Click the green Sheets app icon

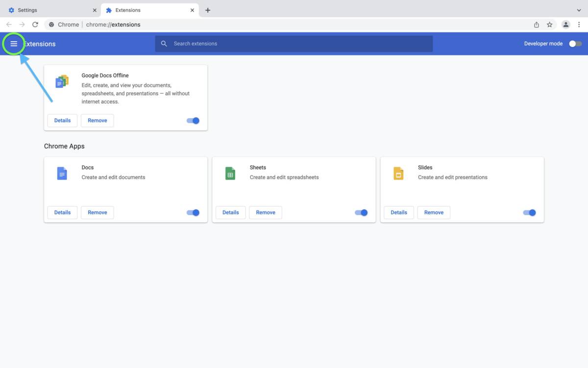(x=230, y=173)
